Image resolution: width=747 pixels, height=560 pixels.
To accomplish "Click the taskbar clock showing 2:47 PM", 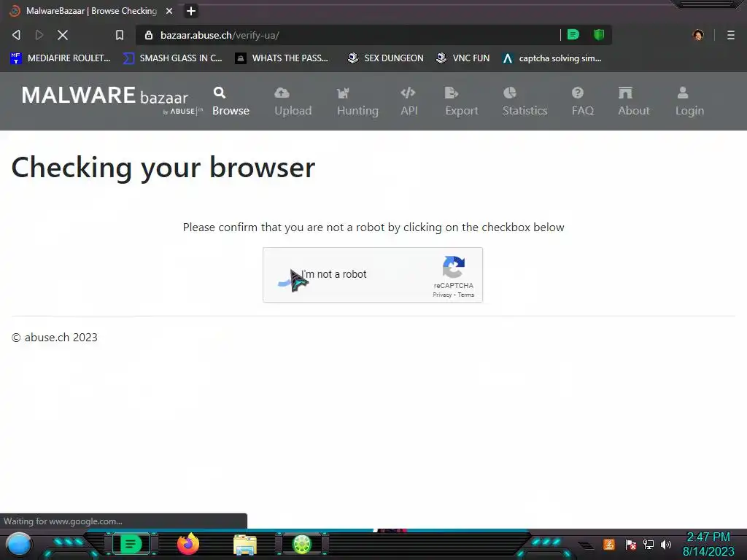I will point(708,544).
